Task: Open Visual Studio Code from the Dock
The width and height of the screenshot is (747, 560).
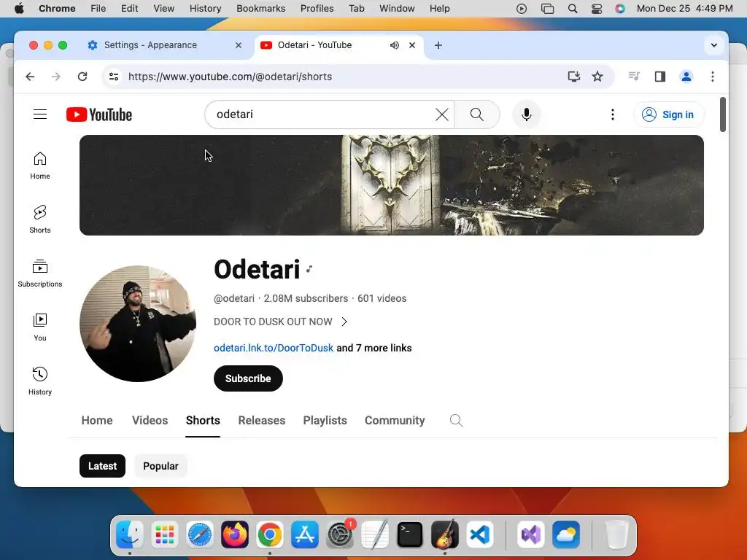Action: [x=480, y=534]
